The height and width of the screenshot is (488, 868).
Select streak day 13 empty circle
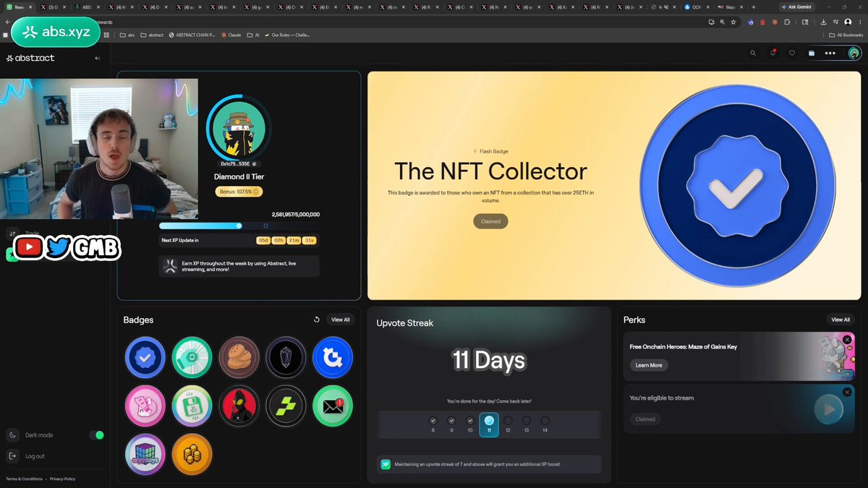(x=527, y=420)
